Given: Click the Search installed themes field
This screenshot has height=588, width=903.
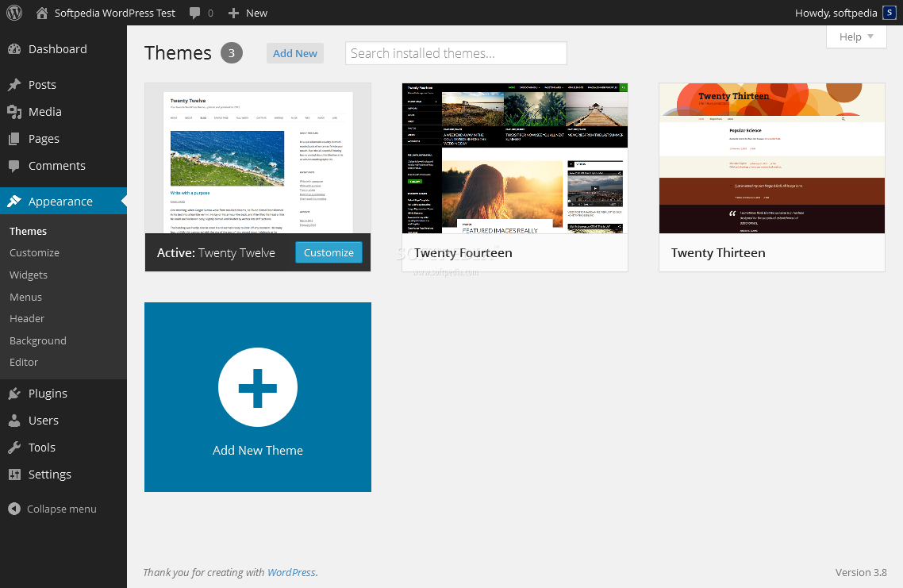Looking at the screenshot, I should click(456, 53).
